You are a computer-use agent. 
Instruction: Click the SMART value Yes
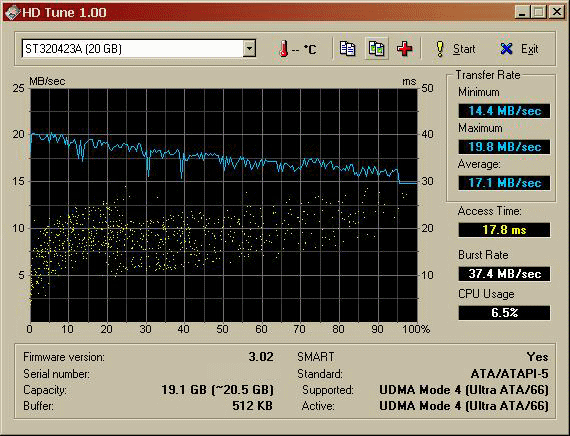537,357
